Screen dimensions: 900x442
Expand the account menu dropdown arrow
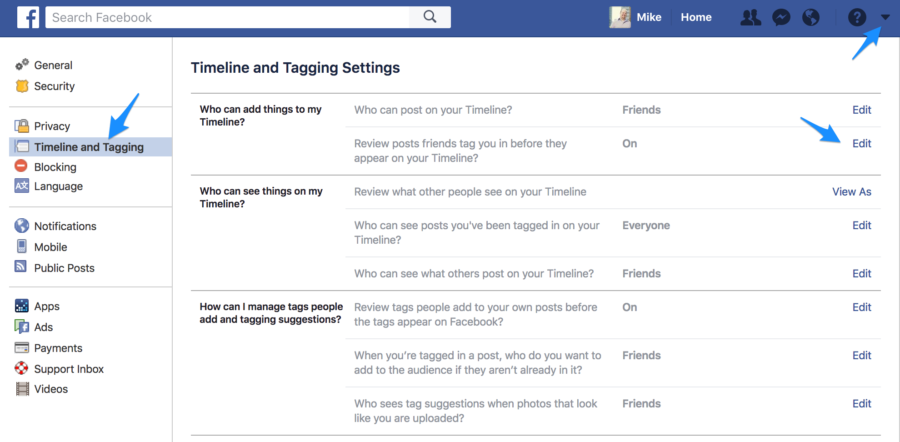(x=885, y=17)
